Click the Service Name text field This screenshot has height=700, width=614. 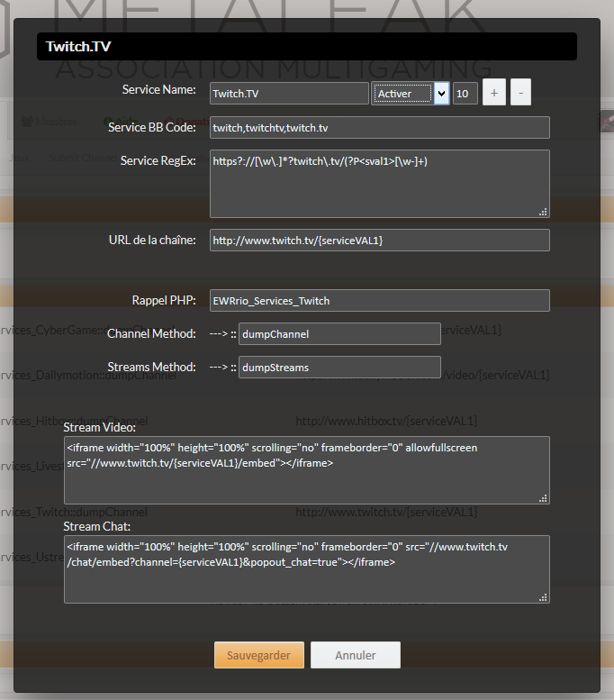(x=288, y=94)
